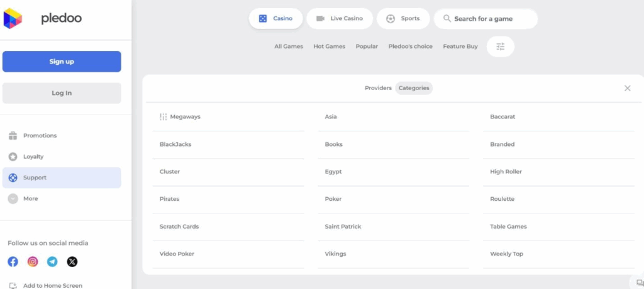The image size is (644, 289).
Task: Open the Sports tab
Action: point(403,19)
